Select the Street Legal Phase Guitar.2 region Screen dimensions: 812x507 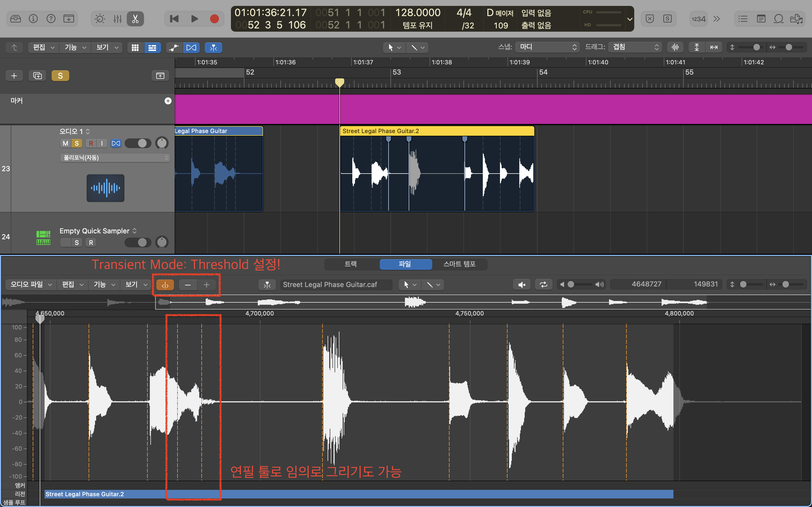tap(436, 131)
